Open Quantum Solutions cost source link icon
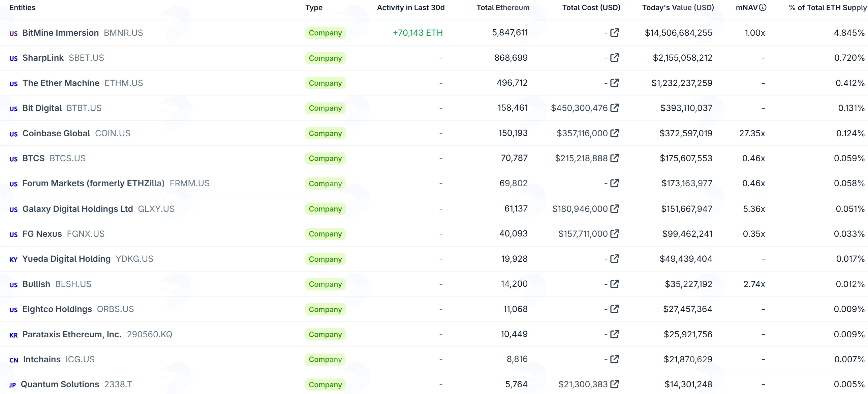The image size is (868, 394). coord(615,384)
